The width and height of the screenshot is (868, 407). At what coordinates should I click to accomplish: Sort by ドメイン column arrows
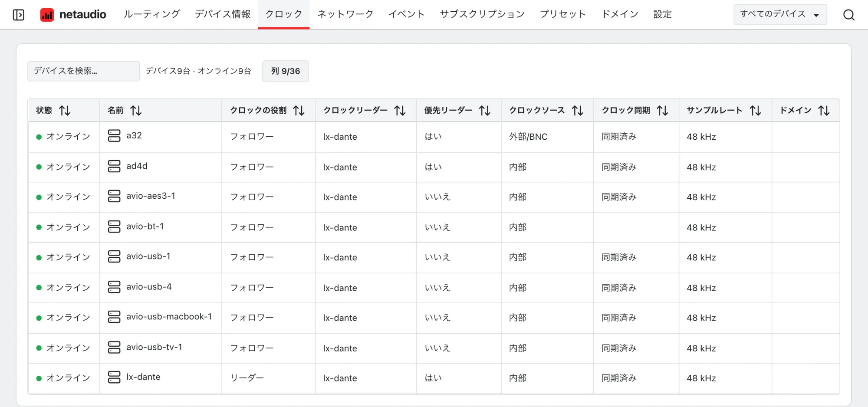point(824,111)
